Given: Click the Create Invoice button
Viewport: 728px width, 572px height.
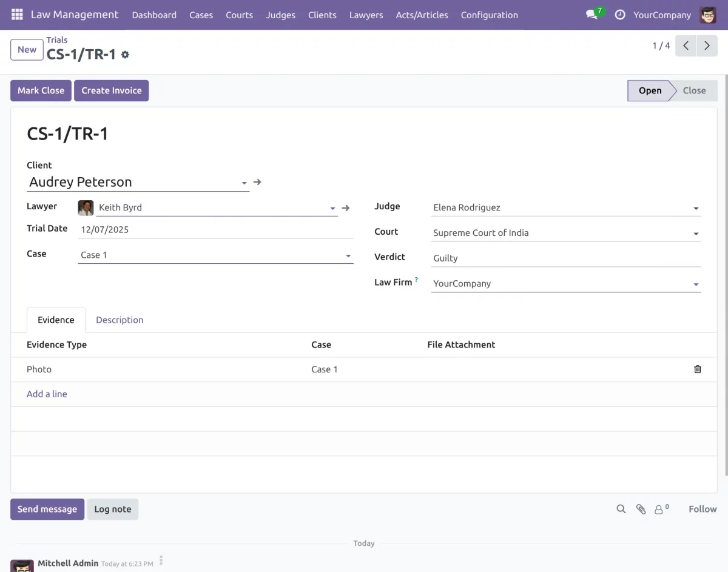Looking at the screenshot, I should click(112, 90).
